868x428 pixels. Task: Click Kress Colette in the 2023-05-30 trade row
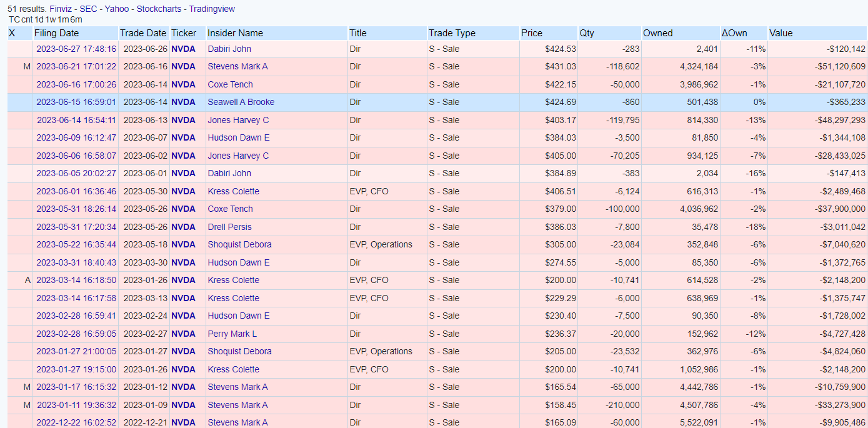(x=234, y=191)
